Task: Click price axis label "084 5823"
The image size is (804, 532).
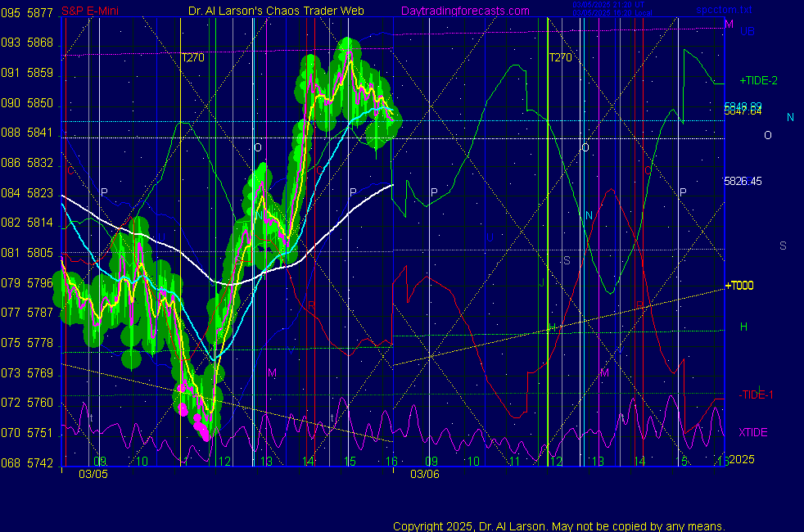Action: click(27, 193)
